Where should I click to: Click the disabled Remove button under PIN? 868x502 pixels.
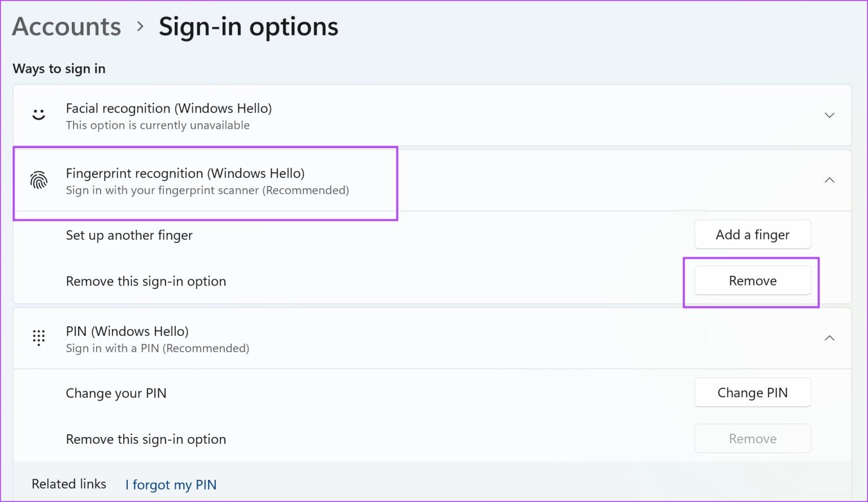[752, 438]
